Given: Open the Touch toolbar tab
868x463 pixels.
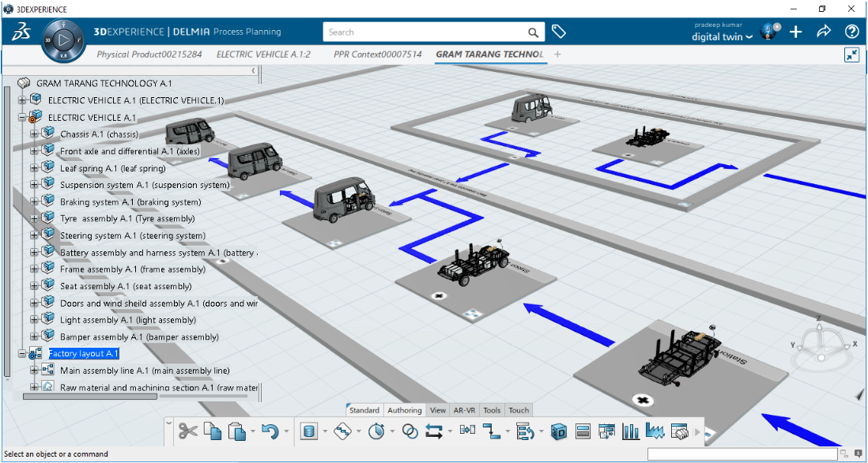Looking at the screenshot, I should pos(519,410).
